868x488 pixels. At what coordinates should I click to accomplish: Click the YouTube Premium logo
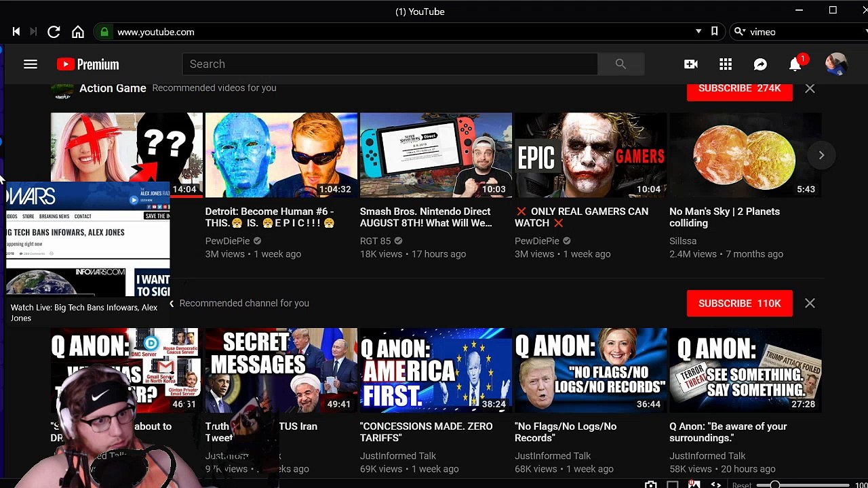(88, 64)
